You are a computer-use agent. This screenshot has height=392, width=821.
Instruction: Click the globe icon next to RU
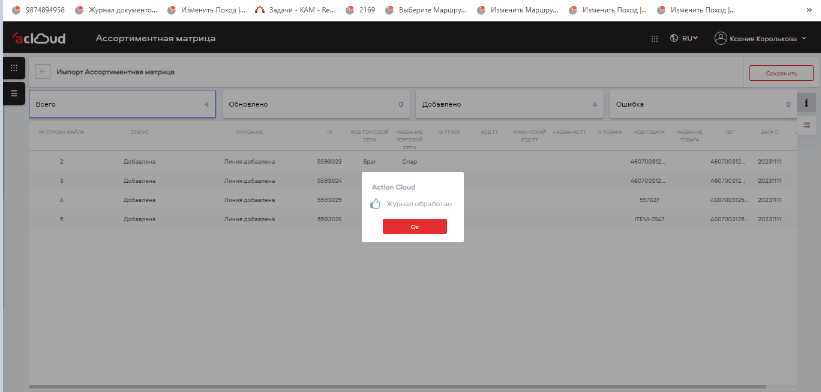click(x=674, y=38)
